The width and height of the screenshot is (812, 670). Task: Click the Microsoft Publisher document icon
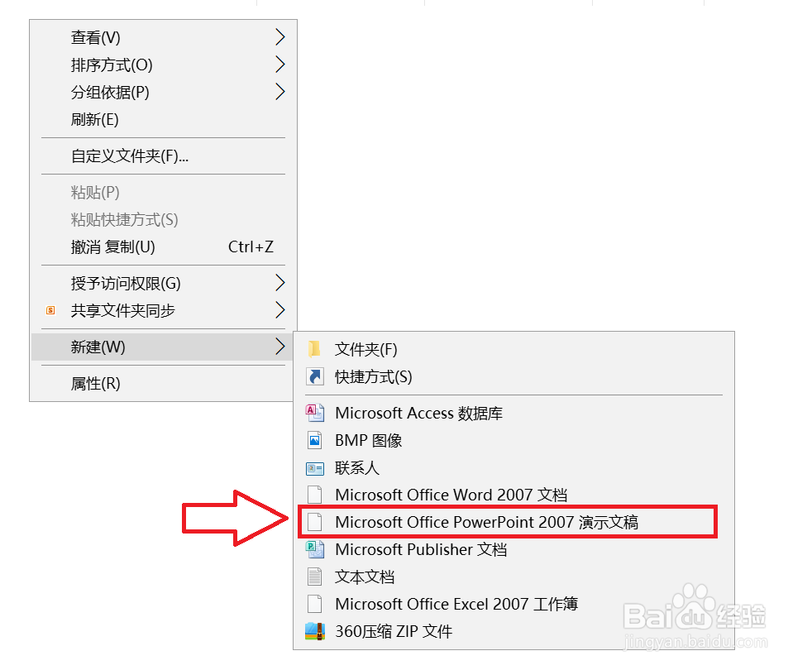(x=315, y=549)
